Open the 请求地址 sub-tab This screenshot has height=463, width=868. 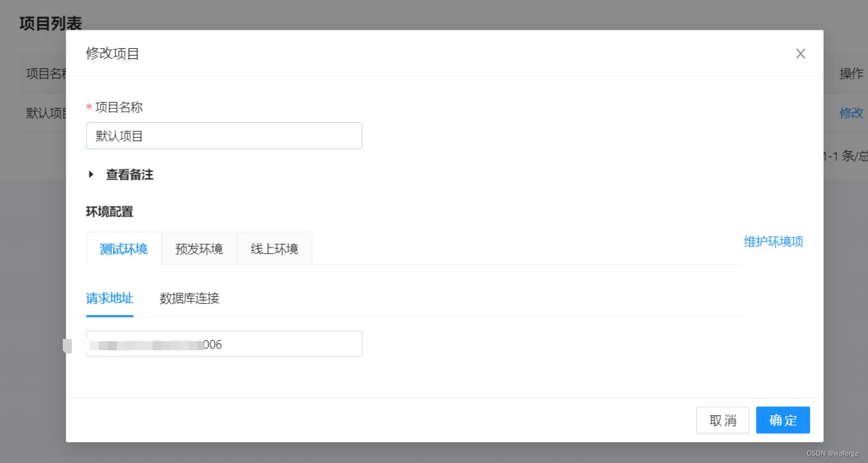pos(109,299)
